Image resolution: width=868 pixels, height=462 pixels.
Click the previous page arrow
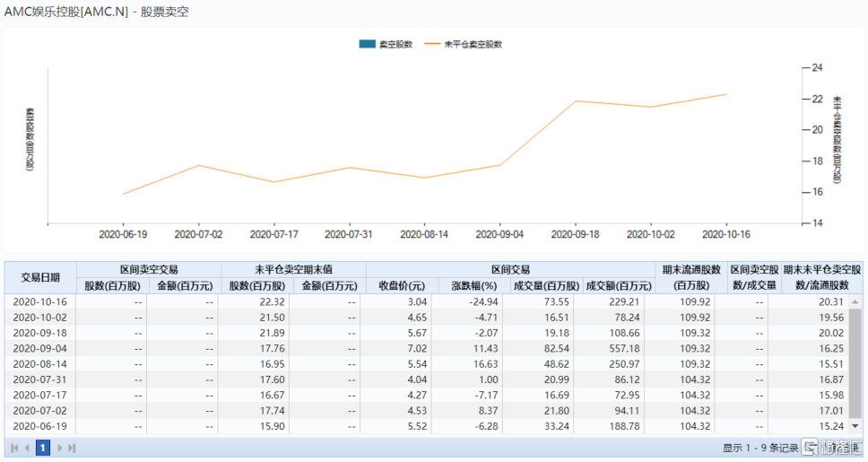click(x=27, y=448)
